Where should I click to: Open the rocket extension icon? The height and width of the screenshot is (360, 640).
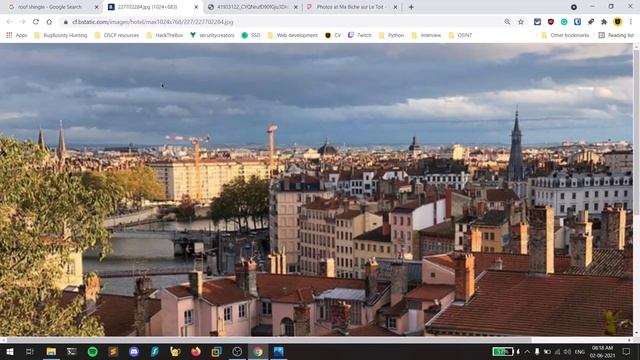coord(591,22)
